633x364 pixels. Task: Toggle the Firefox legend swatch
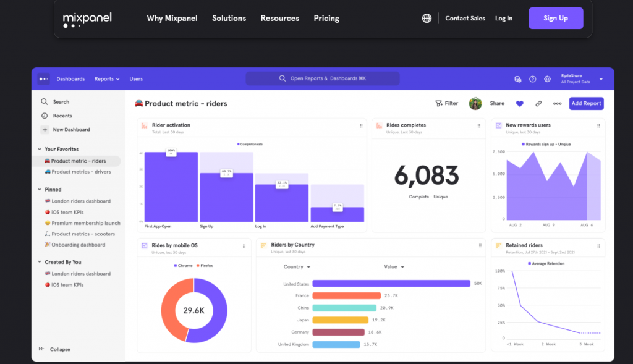click(198, 266)
